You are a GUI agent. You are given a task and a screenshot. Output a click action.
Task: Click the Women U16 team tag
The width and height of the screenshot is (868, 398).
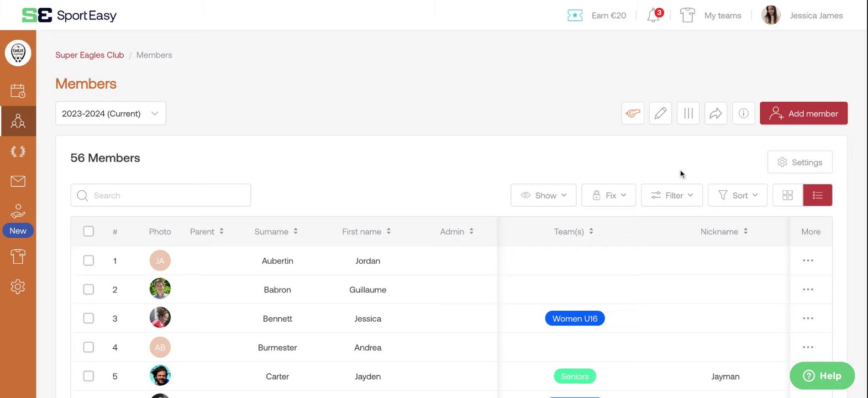click(575, 318)
